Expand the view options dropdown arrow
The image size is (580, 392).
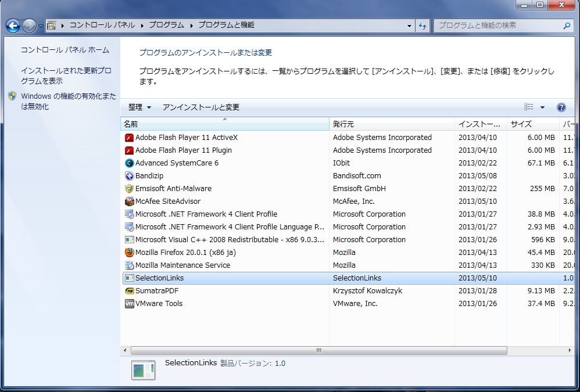click(x=542, y=107)
